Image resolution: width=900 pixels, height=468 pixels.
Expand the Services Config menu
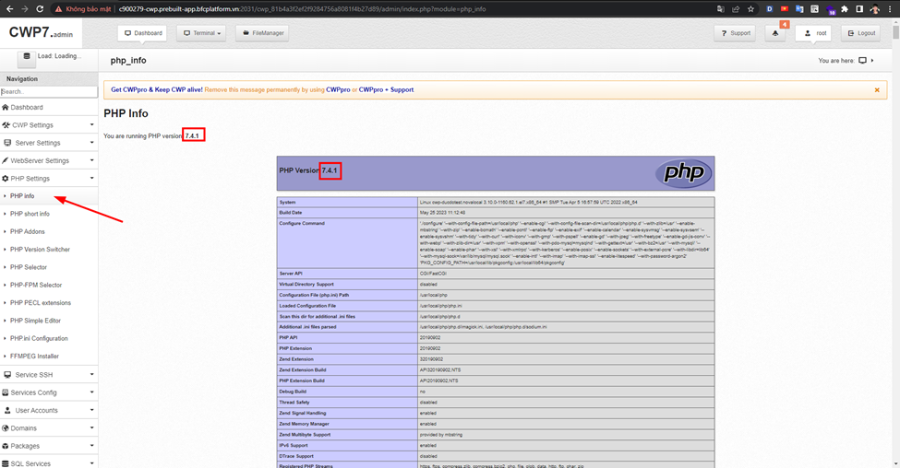(x=49, y=393)
